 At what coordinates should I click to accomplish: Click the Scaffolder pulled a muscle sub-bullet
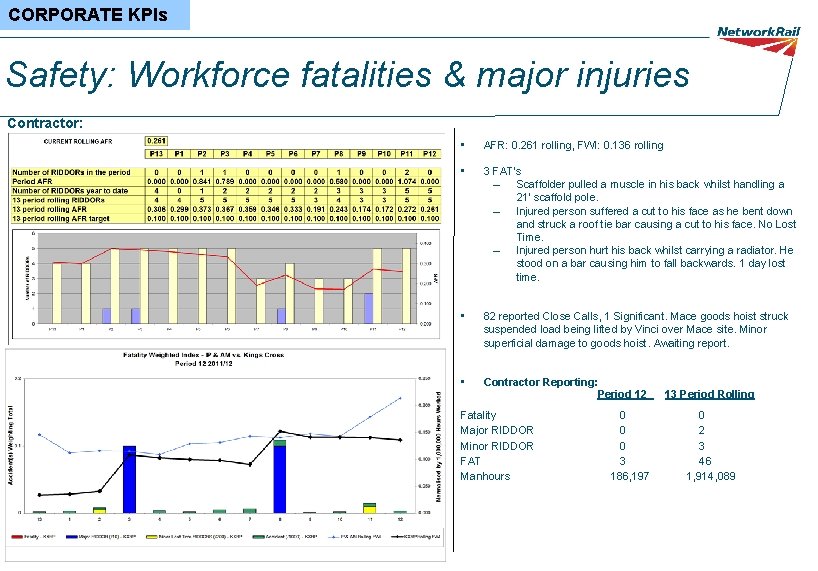(650, 190)
